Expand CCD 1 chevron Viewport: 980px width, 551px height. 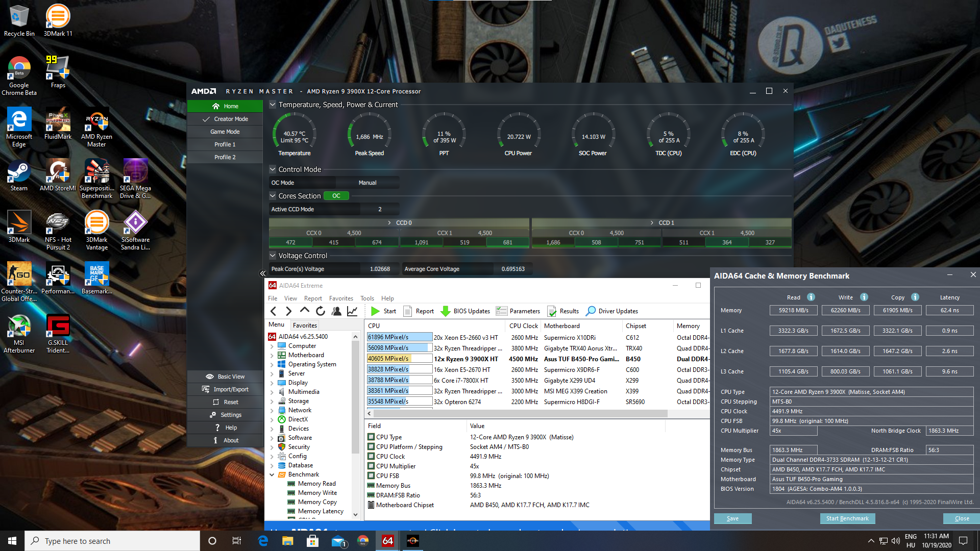click(652, 223)
